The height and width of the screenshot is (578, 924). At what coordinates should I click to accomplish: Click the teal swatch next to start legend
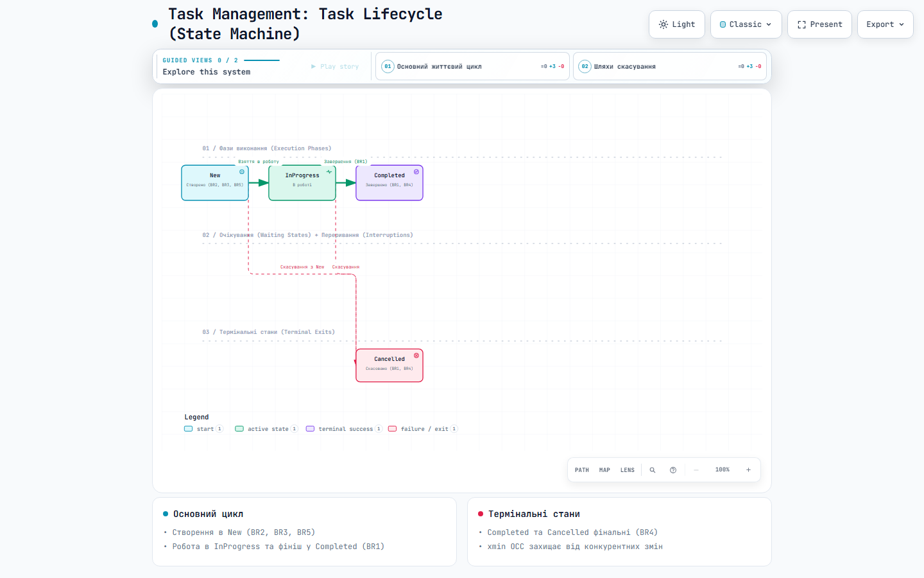tap(189, 429)
